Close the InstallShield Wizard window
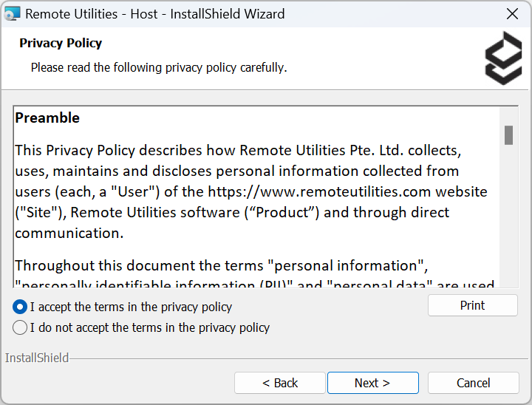The height and width of the screenshot is (405, 532). click(x=512, y=14)
